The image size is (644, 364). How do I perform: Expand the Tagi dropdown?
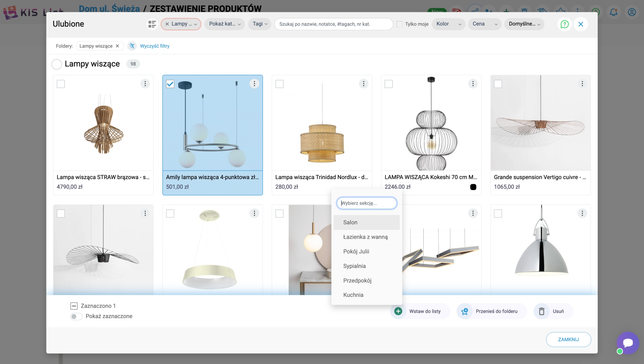[260, 24]
